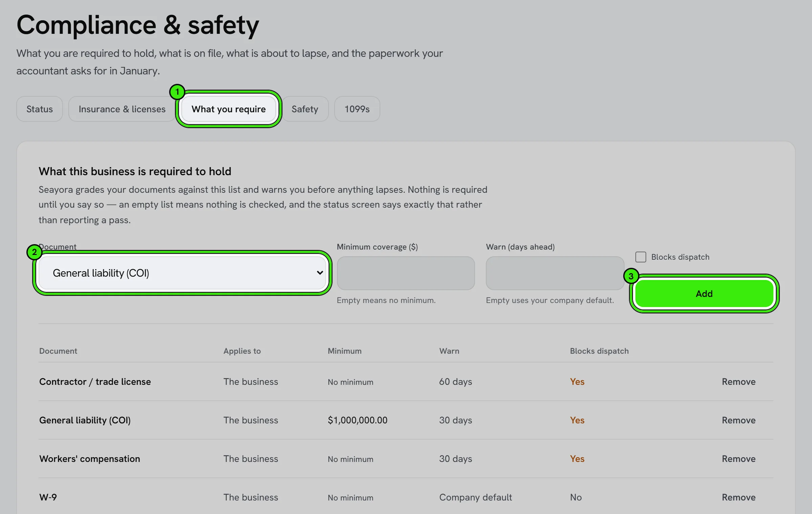
Task: Click the Workers' compensation row name
Action: (x=90, y=459)
